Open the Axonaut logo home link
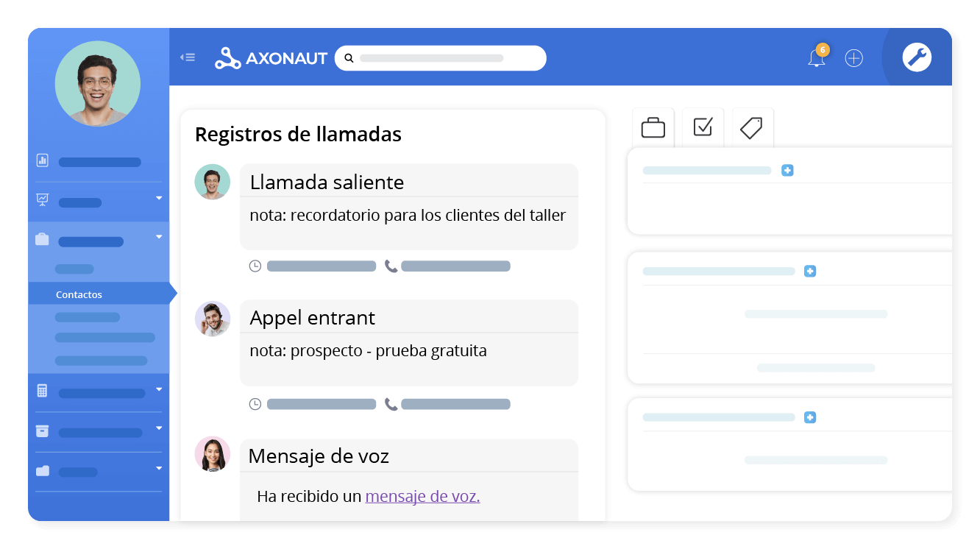980x549 pixels. click(x=271, y=57)
